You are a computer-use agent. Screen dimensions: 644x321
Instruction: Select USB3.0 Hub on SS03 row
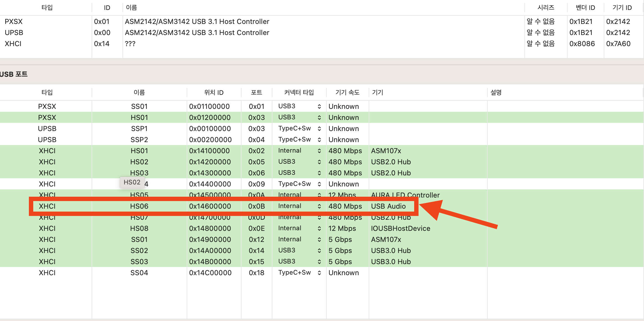(391, 262)
